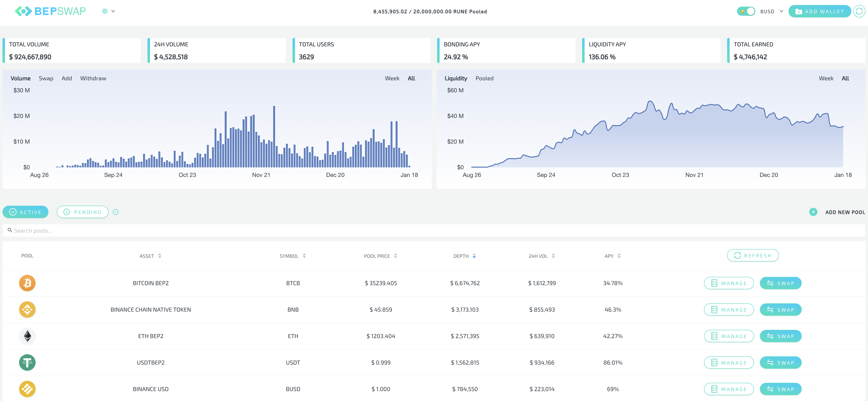The width and height of the screenshot is (868, 401).
Task: Click the Add Wallet button
Action: pyautogui.click(x=820, y=11)
